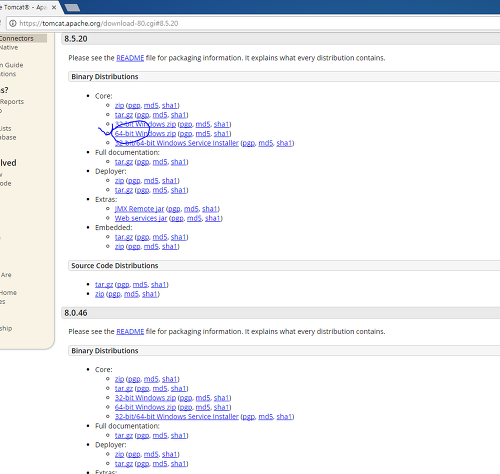Screen dimensions: 500x474
Task: Close the Tomcat browser tab
Action: tap(54, 7)
